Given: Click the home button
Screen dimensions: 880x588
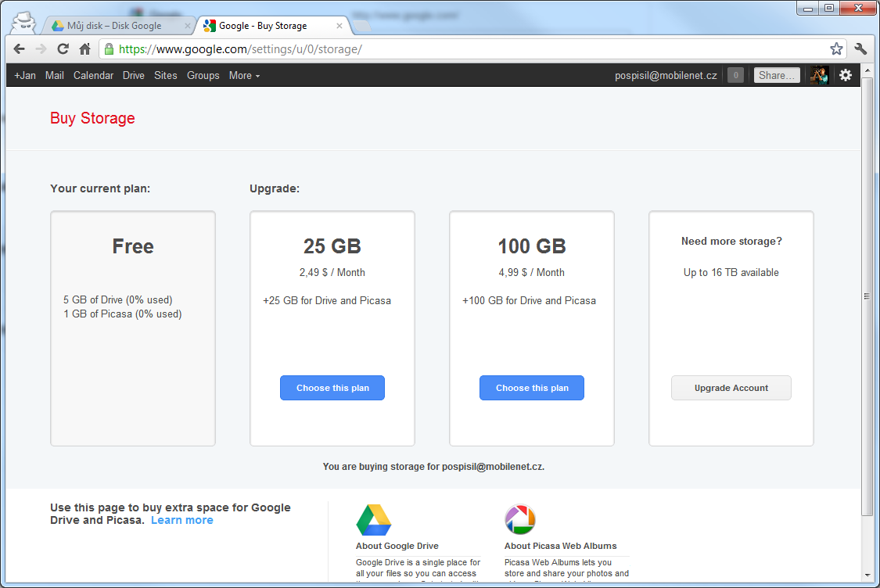Looking at the screenshot, I should point(84,48).
